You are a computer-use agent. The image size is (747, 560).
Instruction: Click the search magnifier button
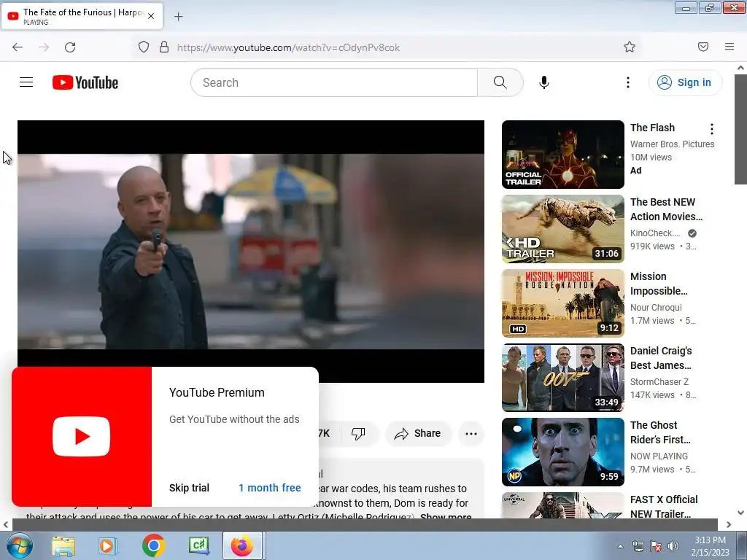[x=500, y=82]
